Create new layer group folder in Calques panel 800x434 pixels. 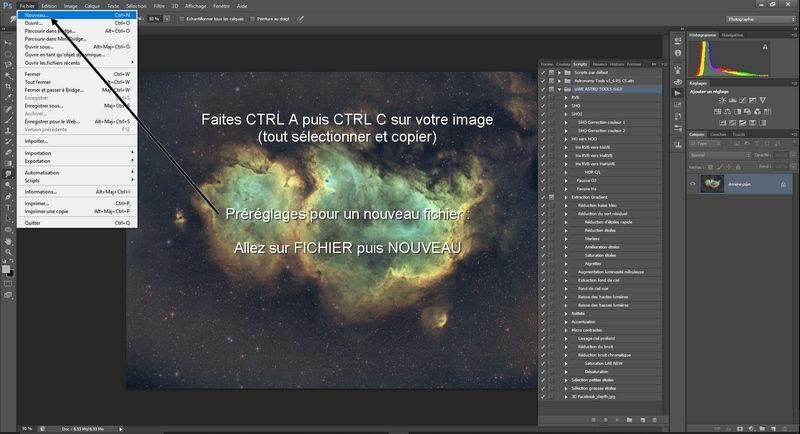pos(762,429)
